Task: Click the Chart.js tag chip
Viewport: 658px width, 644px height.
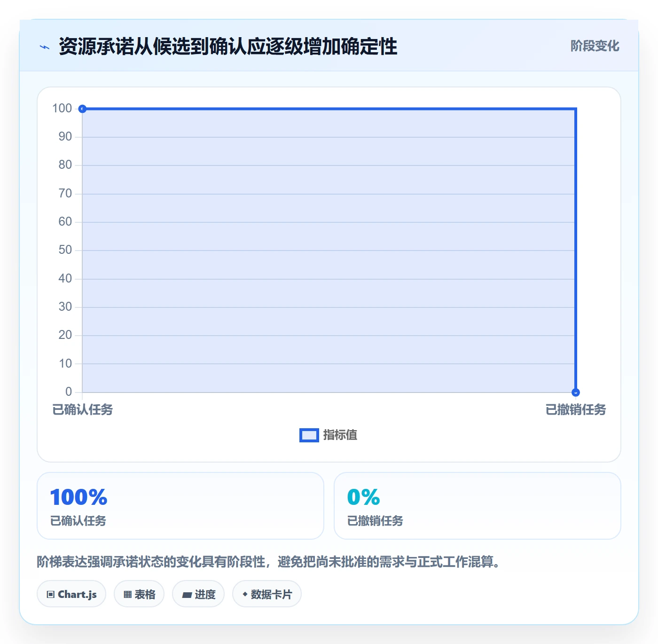Action: tap(71, 594)
